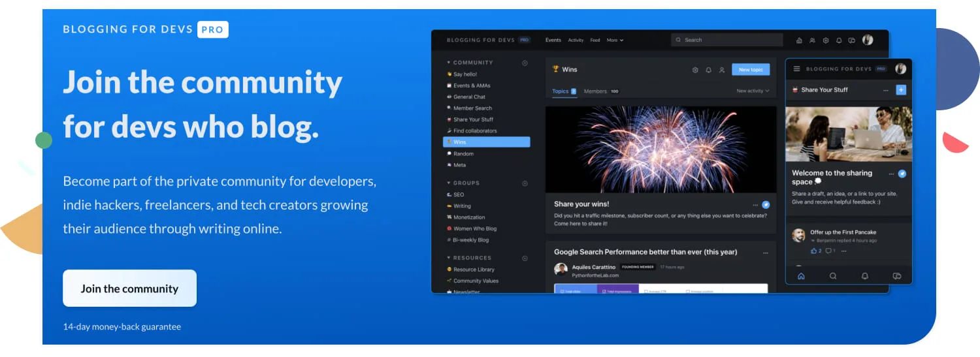The width and height of the screenshot is (980, 357).
Task: Switch to the Topics tab
Action: (564, 91)
